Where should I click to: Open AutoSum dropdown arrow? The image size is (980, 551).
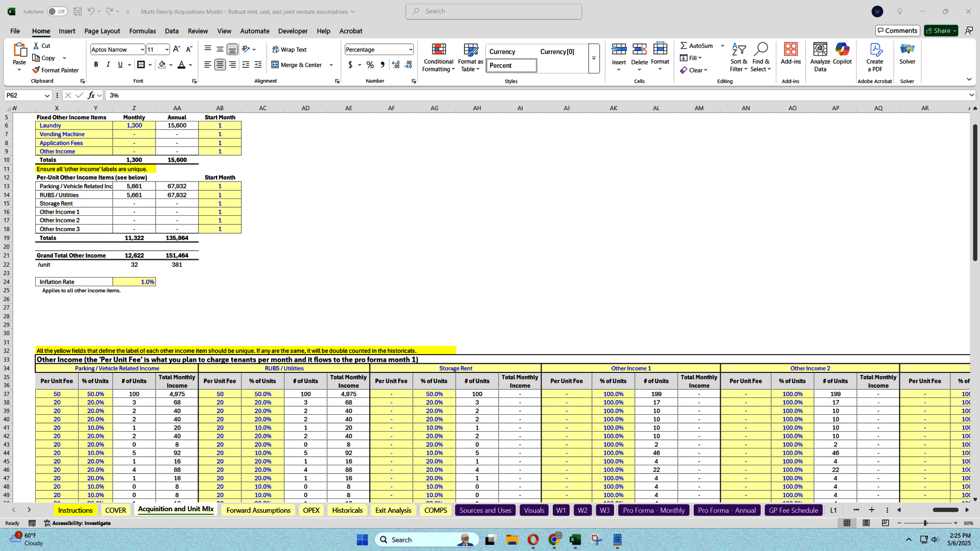tap(722, 46)
